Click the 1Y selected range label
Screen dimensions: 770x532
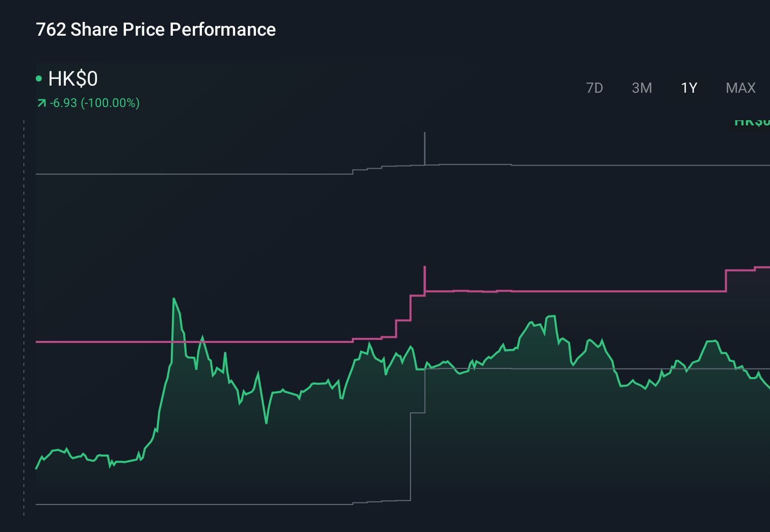(688, 88)
